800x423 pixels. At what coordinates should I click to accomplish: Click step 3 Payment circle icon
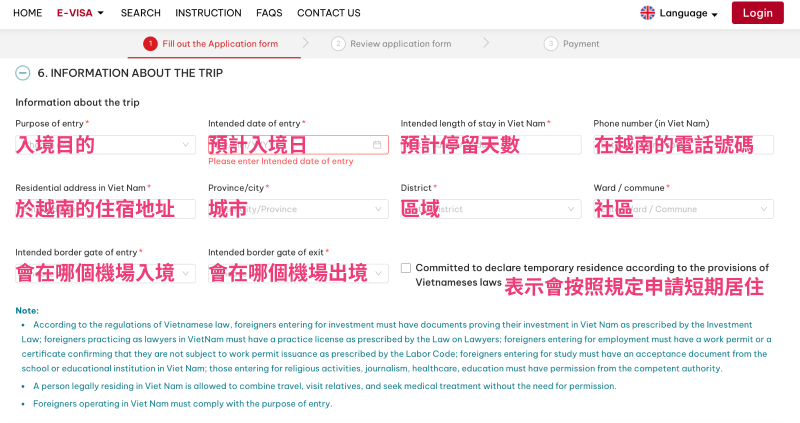pos(550,44)
